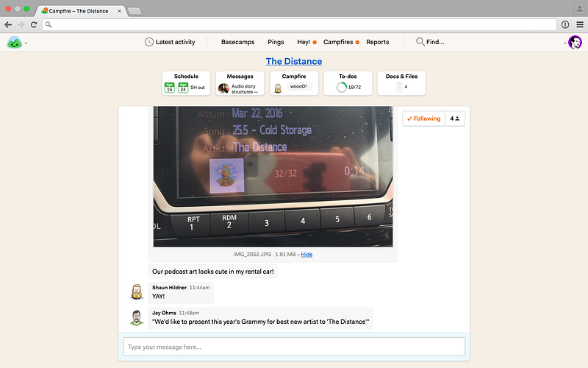Click the Find magnifier icon
This screenshot has width=588, height=368.
tap(420, 42)
